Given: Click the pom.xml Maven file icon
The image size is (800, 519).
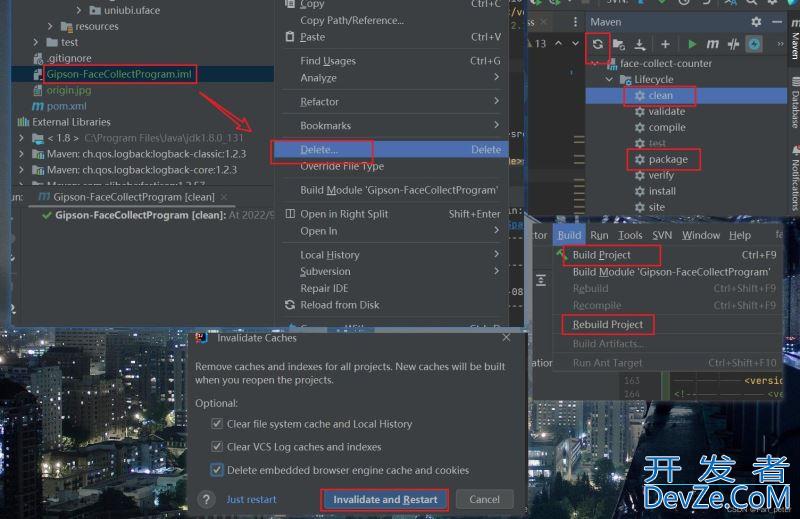Looking at the screenshot, I should 38,106.
